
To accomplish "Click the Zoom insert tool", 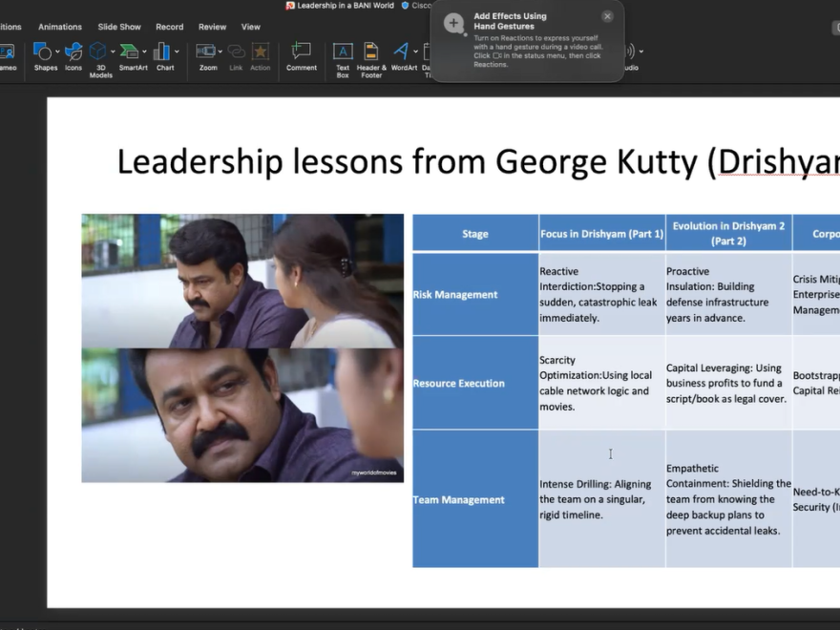I will click(x=207, y=56).
